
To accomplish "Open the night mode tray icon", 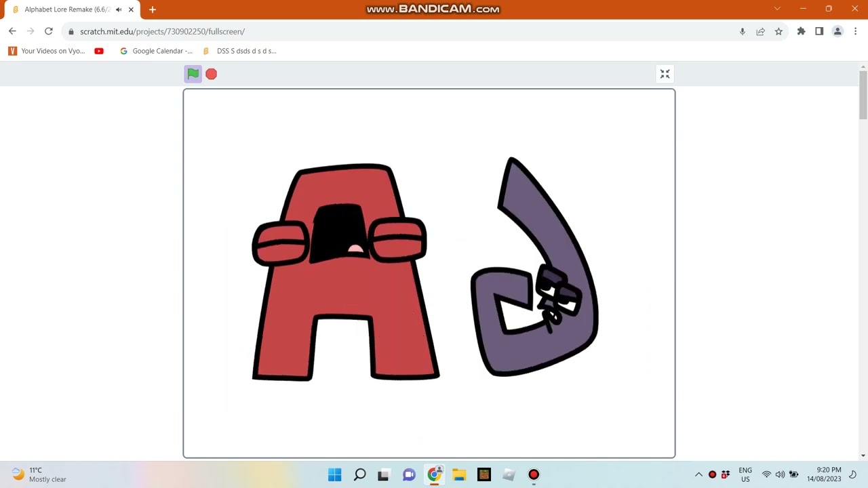I will tap(853, 474).
